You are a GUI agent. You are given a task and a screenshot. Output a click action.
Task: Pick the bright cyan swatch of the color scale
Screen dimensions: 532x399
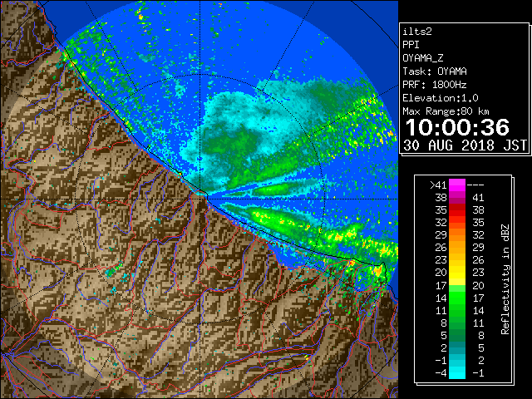457,372
